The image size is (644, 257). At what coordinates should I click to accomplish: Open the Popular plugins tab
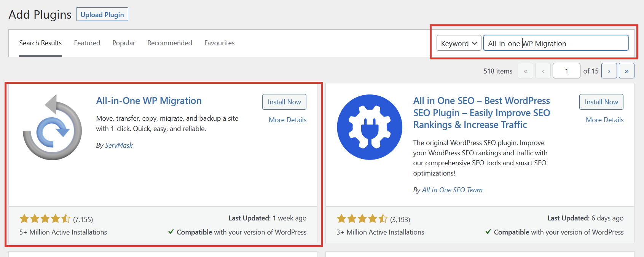tap(124, 43)
